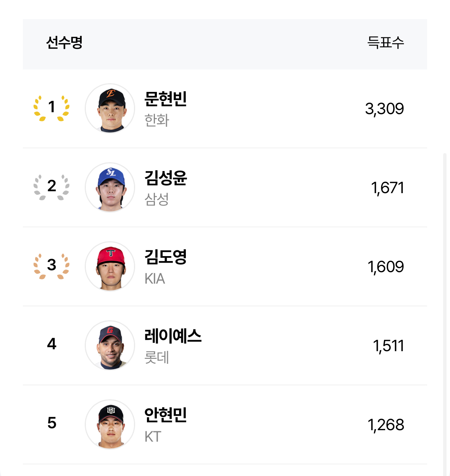This screenshot has width=450, height=476.
Task: Click the vote count 3,309
Action: (x=384, y=109)
